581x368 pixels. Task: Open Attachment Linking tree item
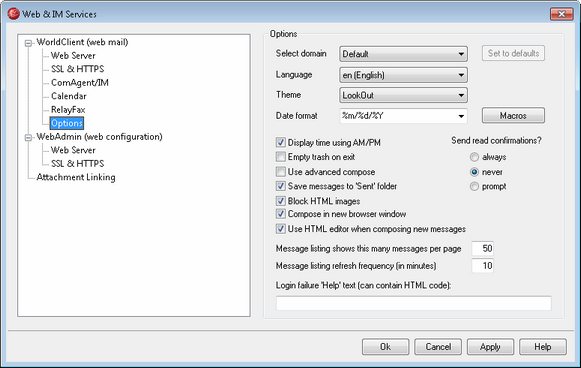coord(76,177)
